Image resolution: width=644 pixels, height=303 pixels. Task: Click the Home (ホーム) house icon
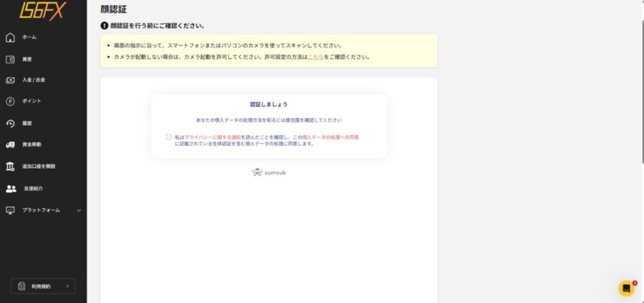click(10, 37)
